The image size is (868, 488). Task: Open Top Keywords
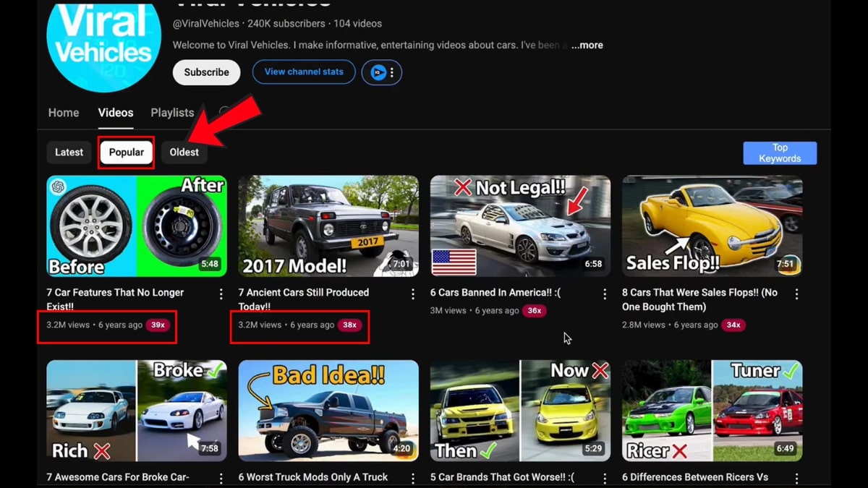click(x=780, y=153)
